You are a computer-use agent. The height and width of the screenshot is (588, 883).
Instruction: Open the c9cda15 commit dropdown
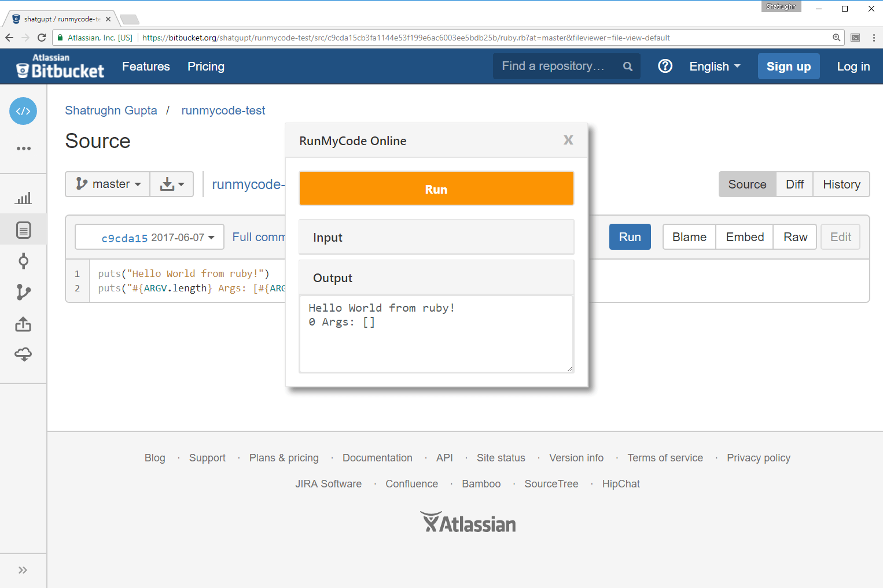pyautogui.click(x=150, y=237)
